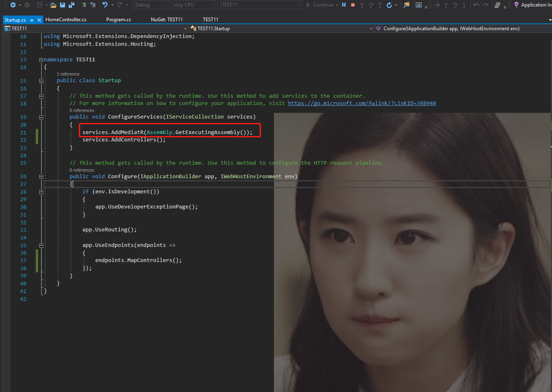
Task: Click the Restart debugging circular arrow icon
Action: [389, 5]
